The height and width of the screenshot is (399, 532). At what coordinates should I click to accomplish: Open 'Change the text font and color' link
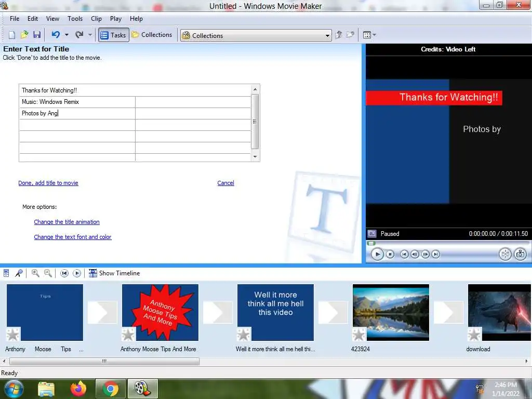click(73, 237)
